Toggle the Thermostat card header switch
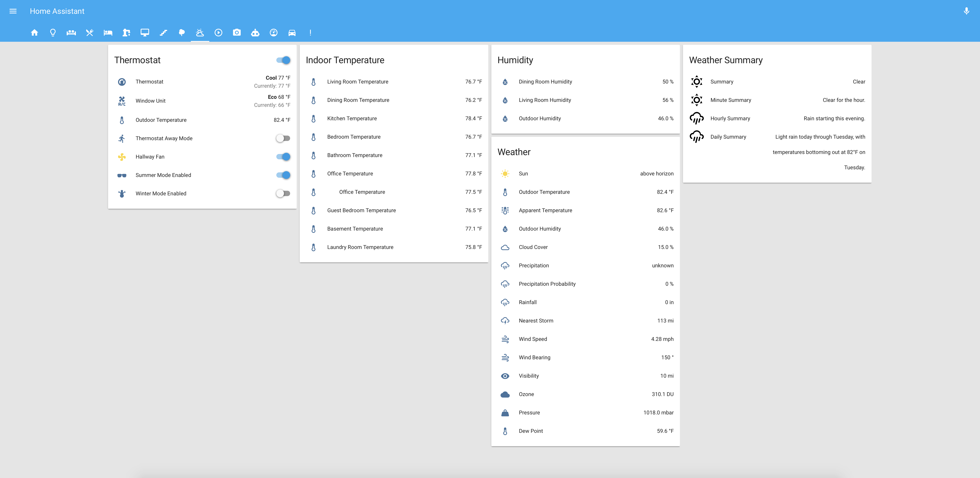Viewport: 980px width, 478px height. coord(283,60)
